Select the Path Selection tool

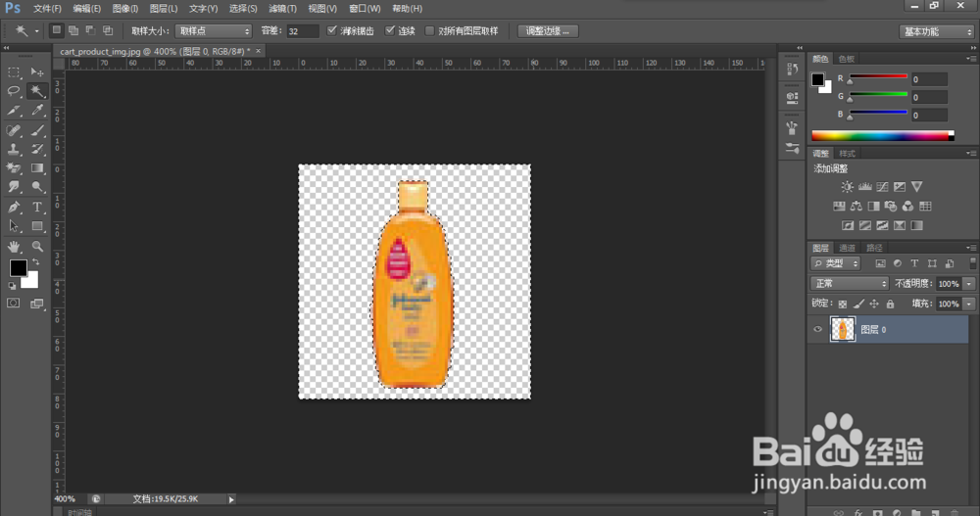[13, 226]
